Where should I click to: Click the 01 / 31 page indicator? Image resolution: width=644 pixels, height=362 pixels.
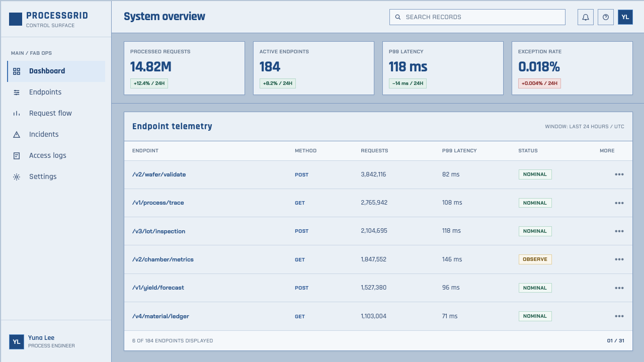click(616, 341)
